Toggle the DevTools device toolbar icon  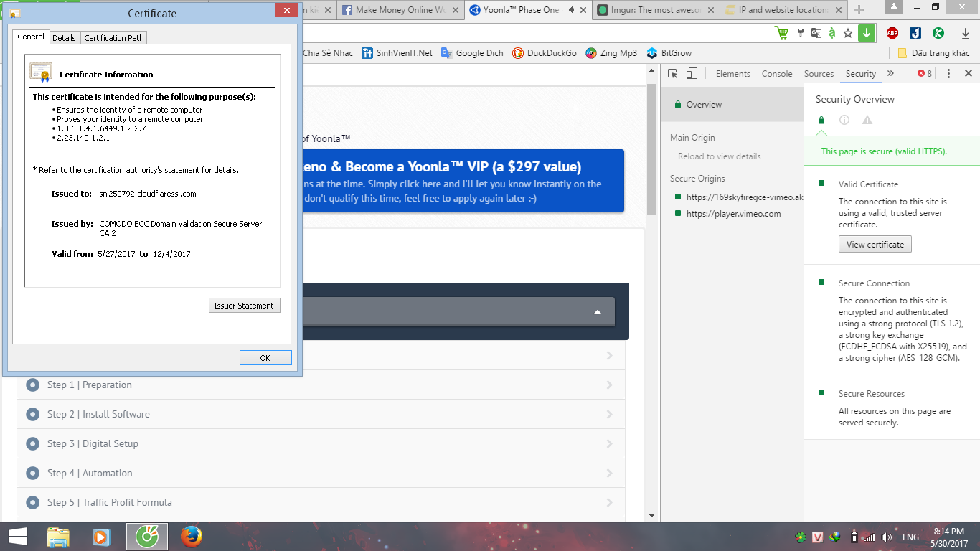click(x=692, y=74)
